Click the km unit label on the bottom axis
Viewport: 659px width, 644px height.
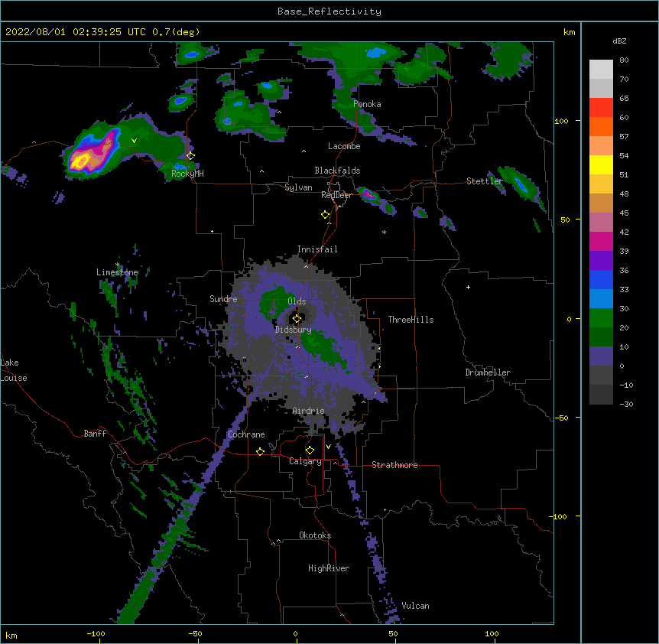pos(11,636)
